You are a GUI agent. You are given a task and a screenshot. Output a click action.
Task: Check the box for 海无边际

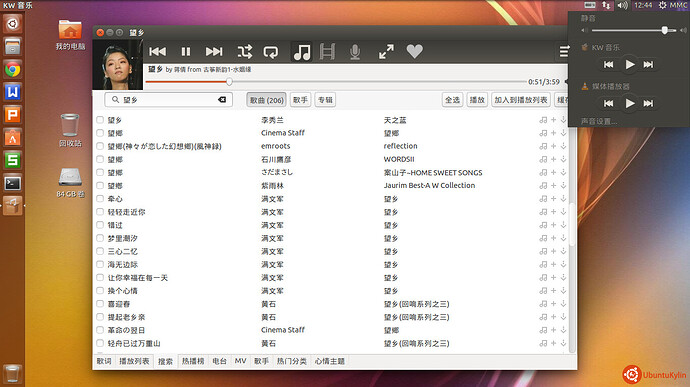[x=100, y=264]
